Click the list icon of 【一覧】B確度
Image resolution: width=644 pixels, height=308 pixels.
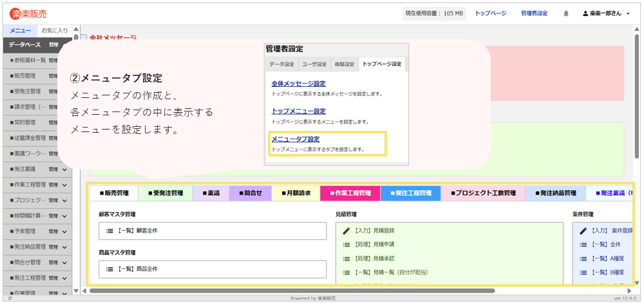583,272
